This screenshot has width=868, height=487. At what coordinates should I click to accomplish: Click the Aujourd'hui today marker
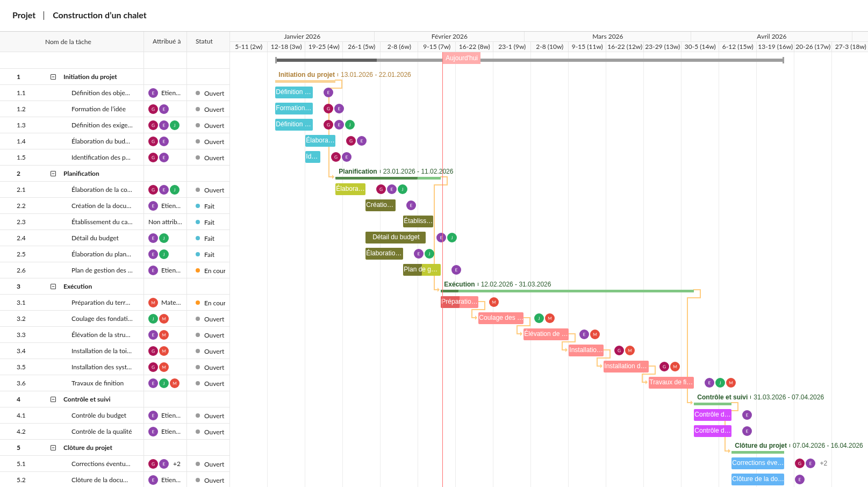click(x=461, y=58)
